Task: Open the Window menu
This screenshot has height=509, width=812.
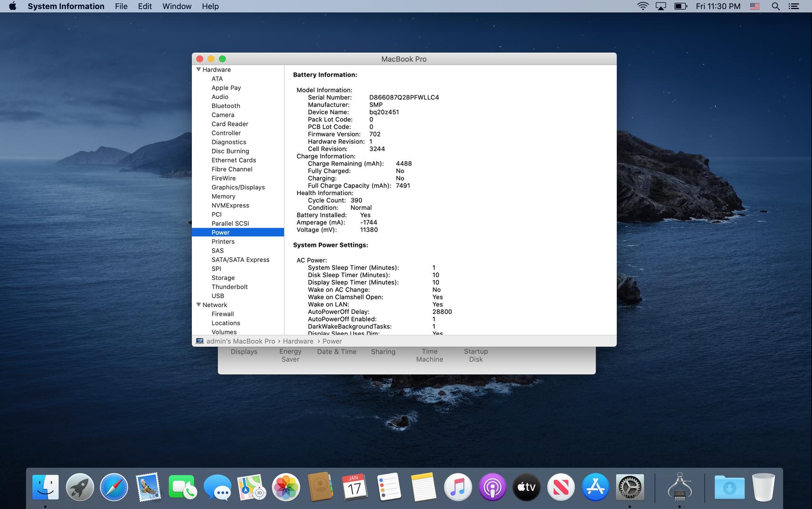Action: [177, 6]
